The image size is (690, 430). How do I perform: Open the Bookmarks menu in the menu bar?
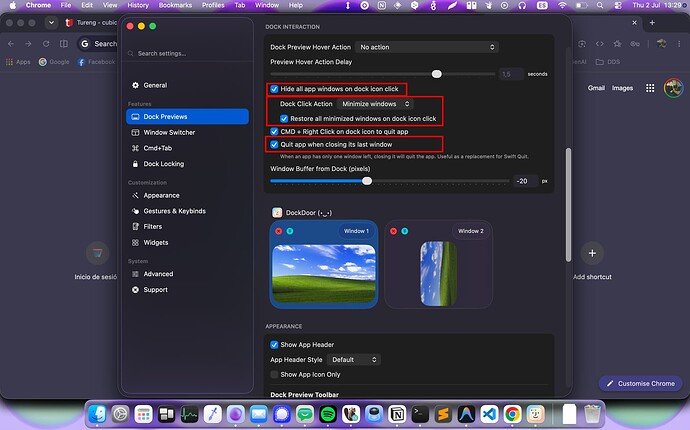[x=175, y=5]
